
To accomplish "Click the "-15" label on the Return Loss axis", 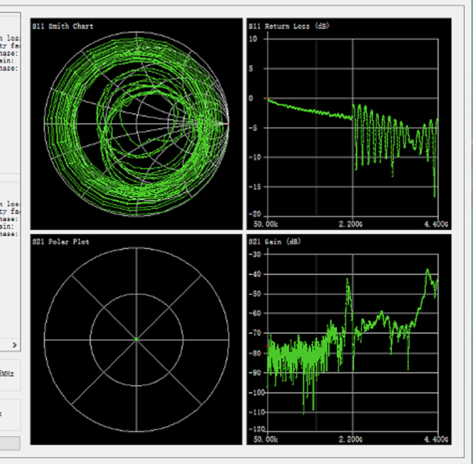I will (255, 187).
